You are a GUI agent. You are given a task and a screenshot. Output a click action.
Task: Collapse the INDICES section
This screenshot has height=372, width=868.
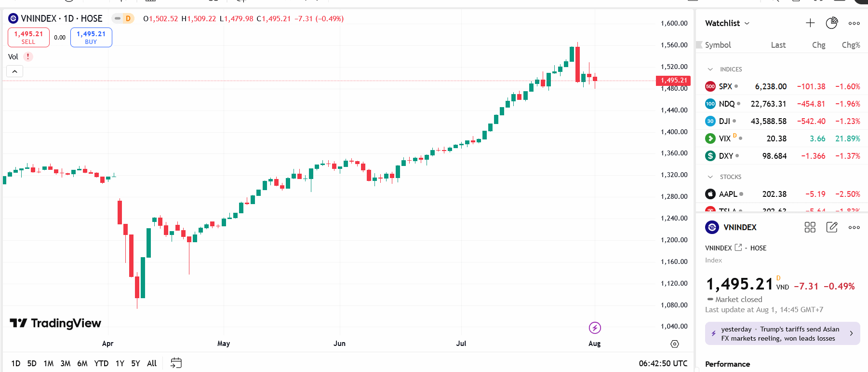(710, 69)
